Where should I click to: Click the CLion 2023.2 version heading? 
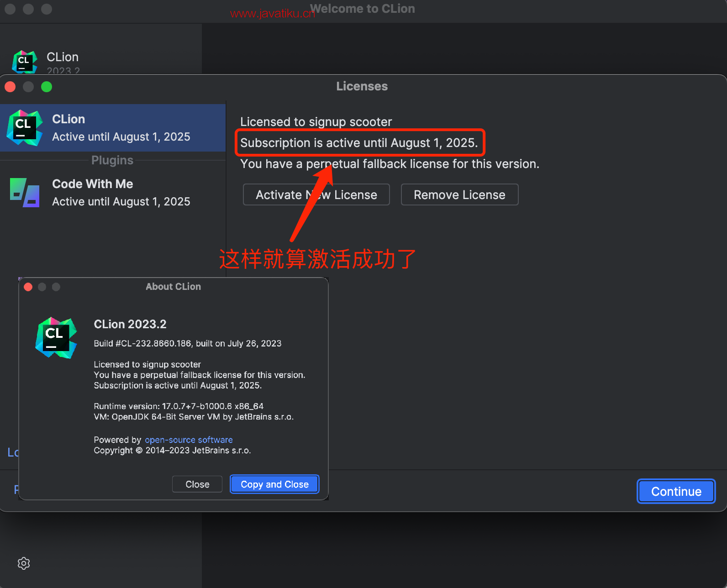[x=130, y=324]
